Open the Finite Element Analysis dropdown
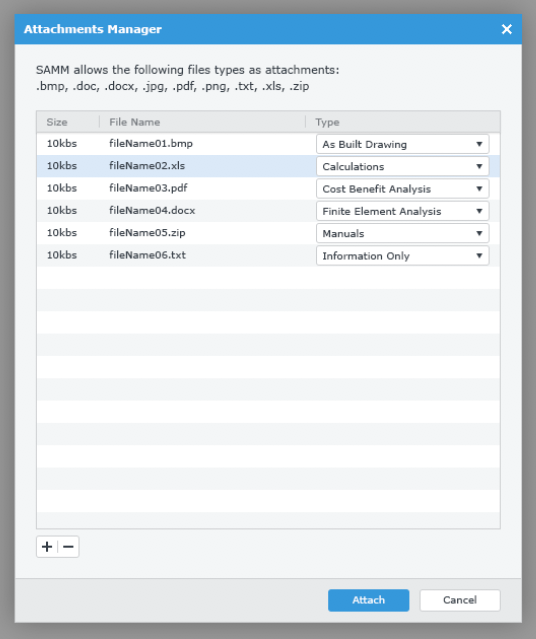This screenshot has width=536, height=639. [402, 211]
